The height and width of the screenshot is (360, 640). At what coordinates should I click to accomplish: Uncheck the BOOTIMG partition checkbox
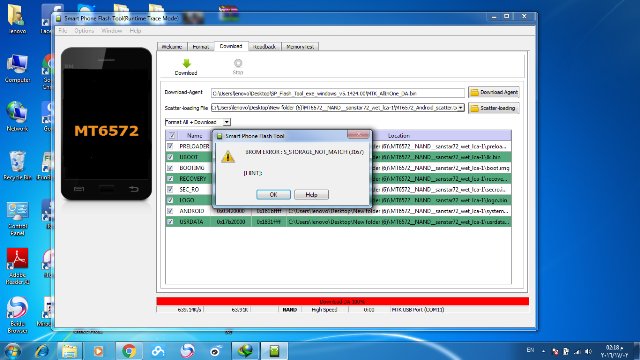pyautogui.click(x=170, y=168)
